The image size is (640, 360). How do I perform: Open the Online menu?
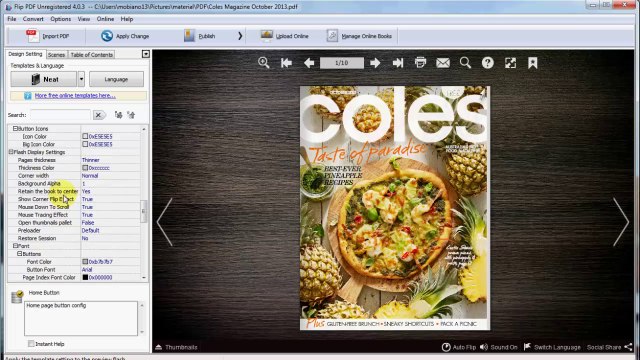click(105, 19)
